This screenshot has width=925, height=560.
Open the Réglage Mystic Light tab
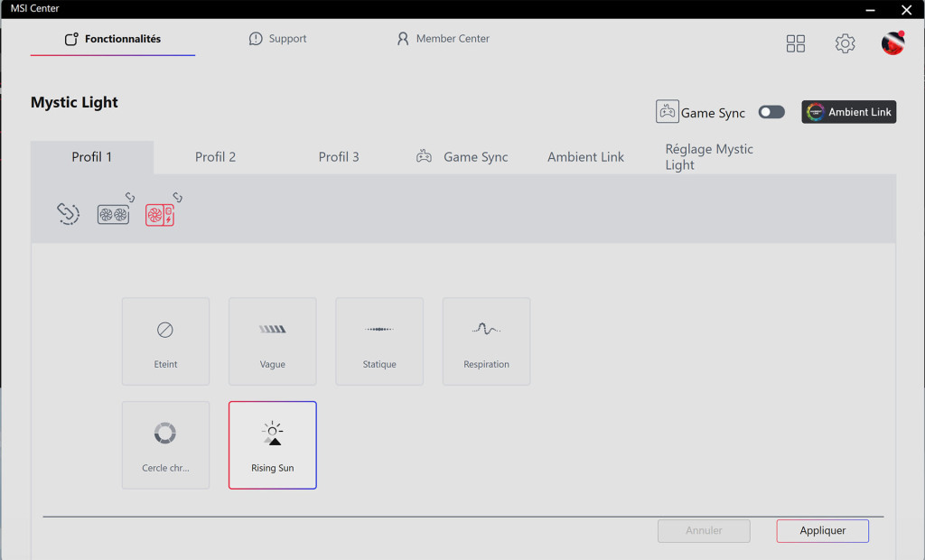pyautogui.click(x=709, y=157)
